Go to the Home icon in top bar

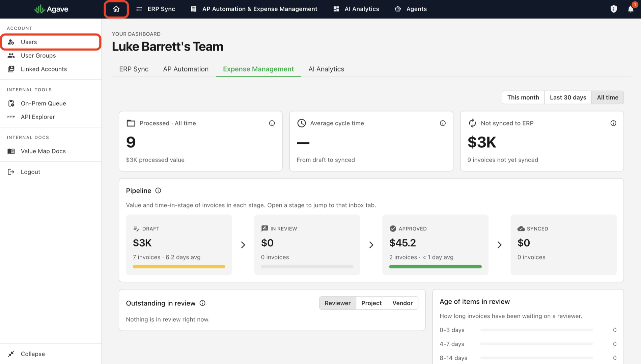tap(116, 9)
